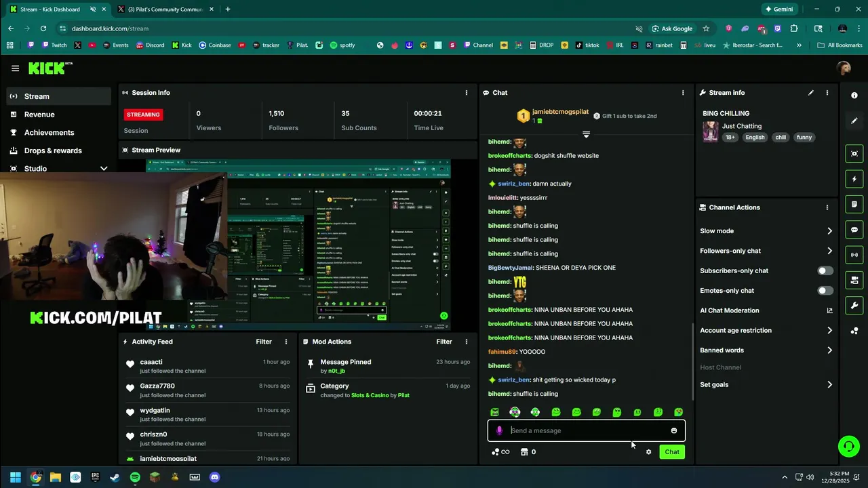Open Spotify from the Windows taskbar
Viewport: 868px width, 488px height.
[135, 477]
